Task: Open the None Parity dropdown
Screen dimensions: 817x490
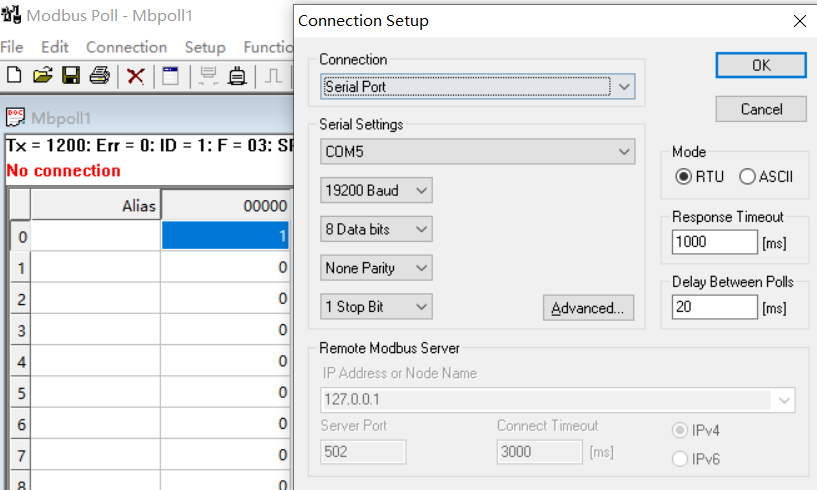Action: [376, 268]
